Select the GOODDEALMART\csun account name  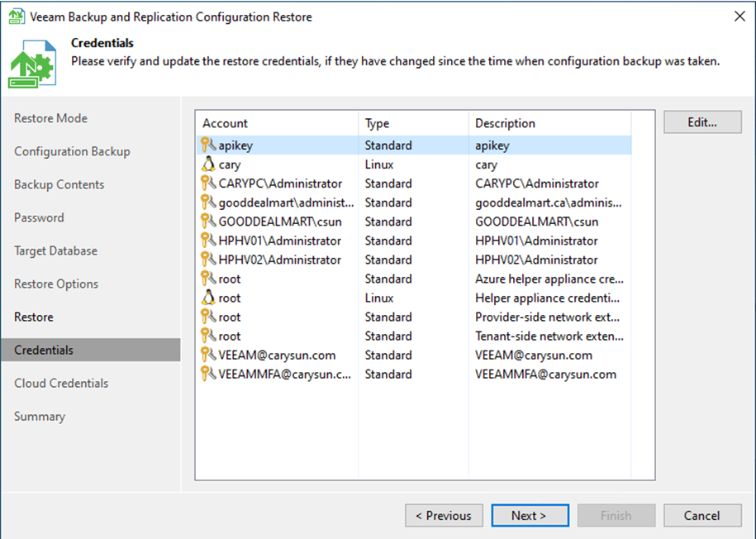point(280,222)
